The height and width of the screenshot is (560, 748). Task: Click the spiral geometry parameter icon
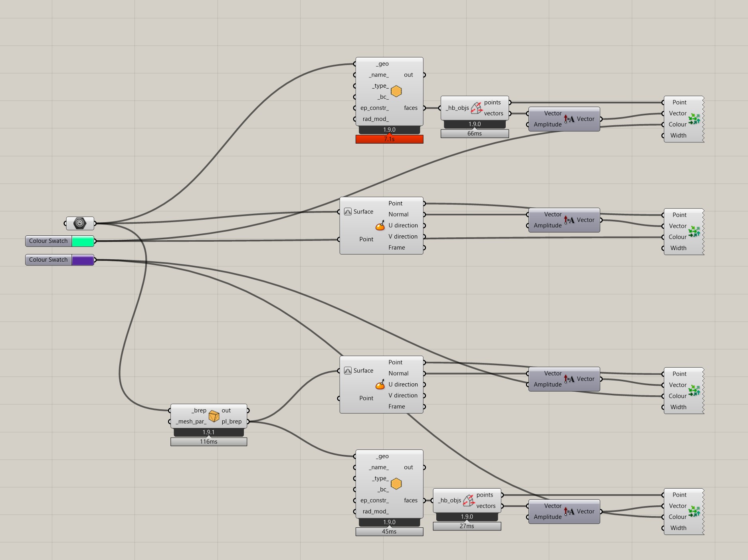tap(80, 223)
